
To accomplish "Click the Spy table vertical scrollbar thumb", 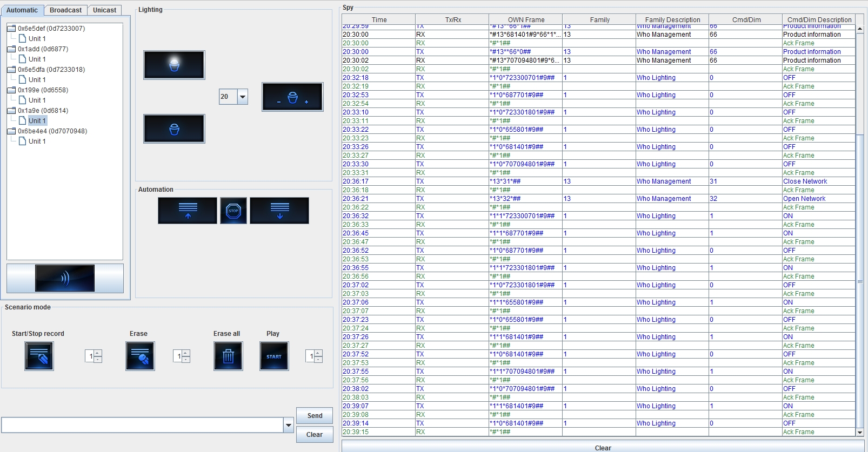I will click(x=860, y=281).
